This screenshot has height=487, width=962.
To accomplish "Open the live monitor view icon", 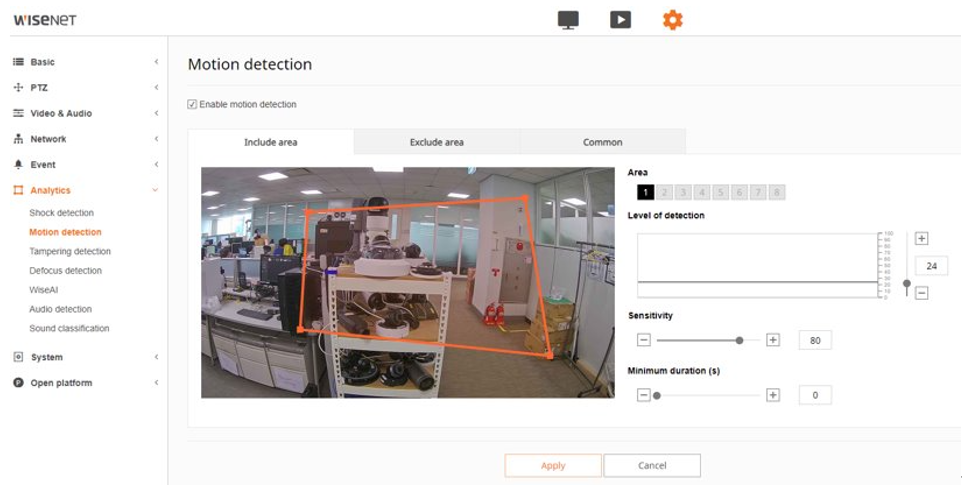I will (568, 20).
